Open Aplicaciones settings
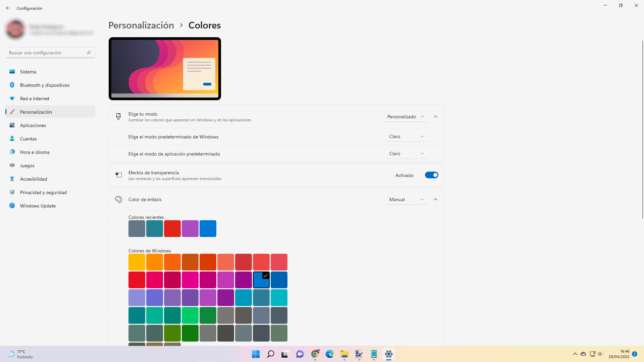Viewport: 644px width, 362px height. coord(50,125)
